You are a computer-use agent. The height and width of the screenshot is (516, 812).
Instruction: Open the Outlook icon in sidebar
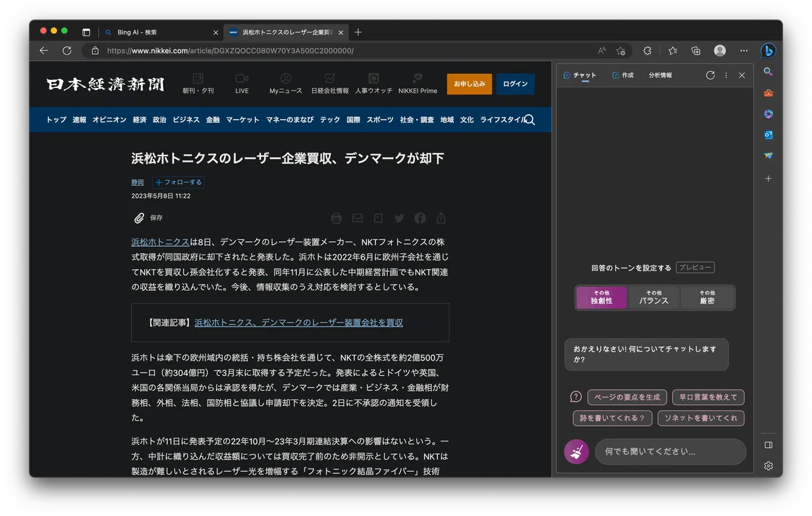768,135
